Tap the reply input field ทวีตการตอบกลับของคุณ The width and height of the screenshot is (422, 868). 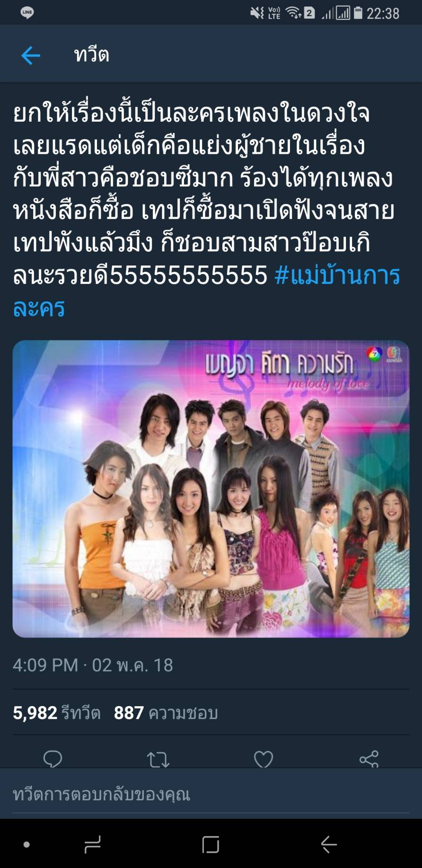pos(211,794)
